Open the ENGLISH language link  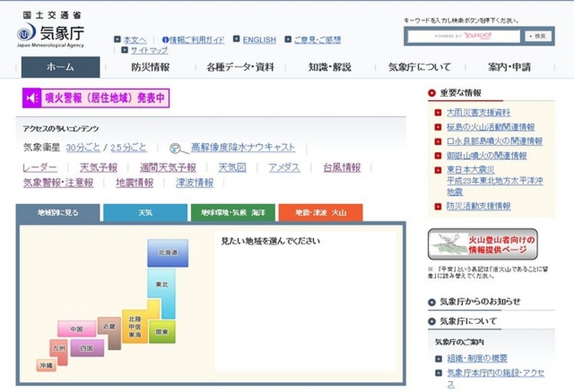coord(259,40)
